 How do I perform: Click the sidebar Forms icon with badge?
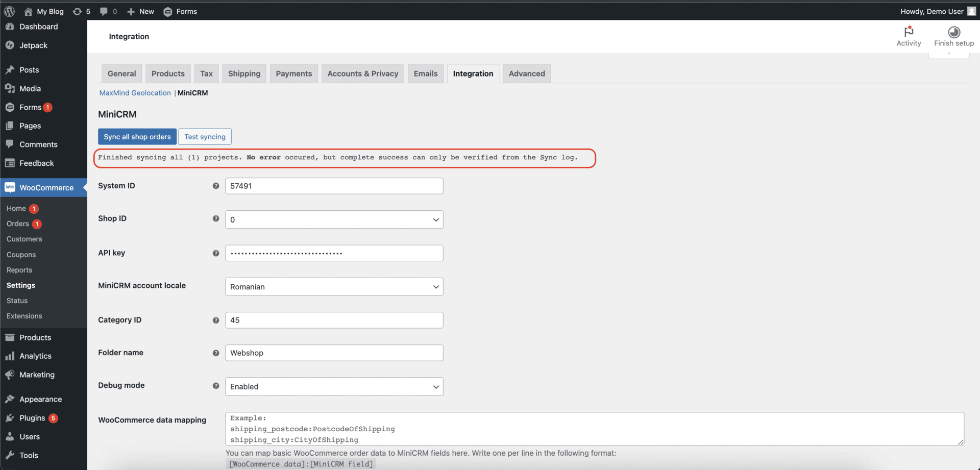click(10, 107)
